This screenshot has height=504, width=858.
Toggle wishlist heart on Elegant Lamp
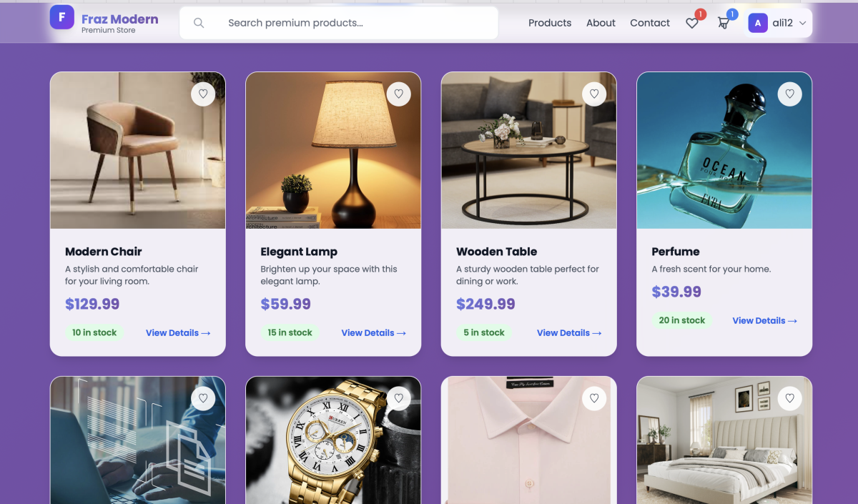[399, 94]
